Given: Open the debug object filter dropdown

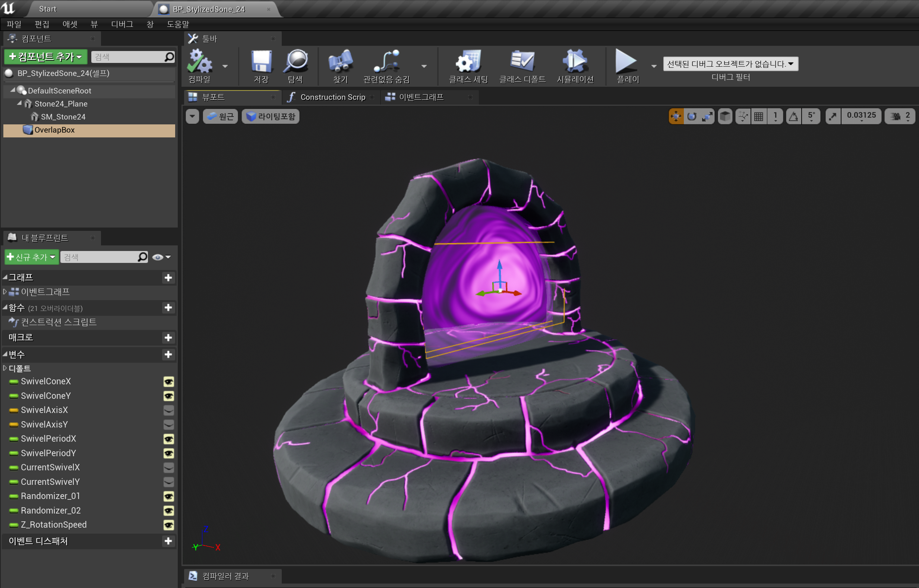Looking at the screenshot, I should 730,64.
